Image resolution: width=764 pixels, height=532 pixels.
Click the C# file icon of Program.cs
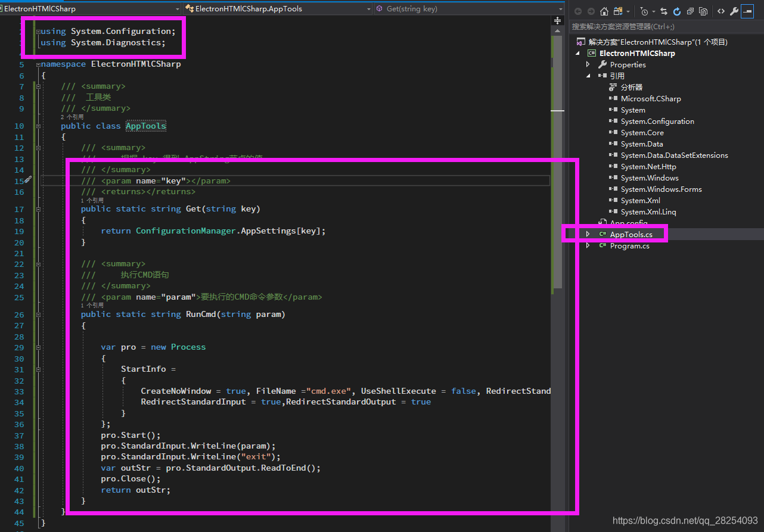[x=602, y=246]
